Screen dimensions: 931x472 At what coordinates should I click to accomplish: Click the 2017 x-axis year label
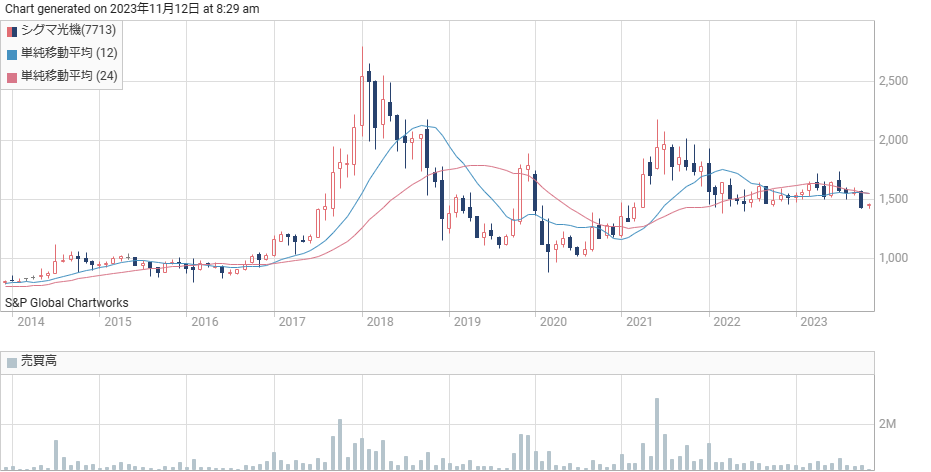[x=292, y=322]
